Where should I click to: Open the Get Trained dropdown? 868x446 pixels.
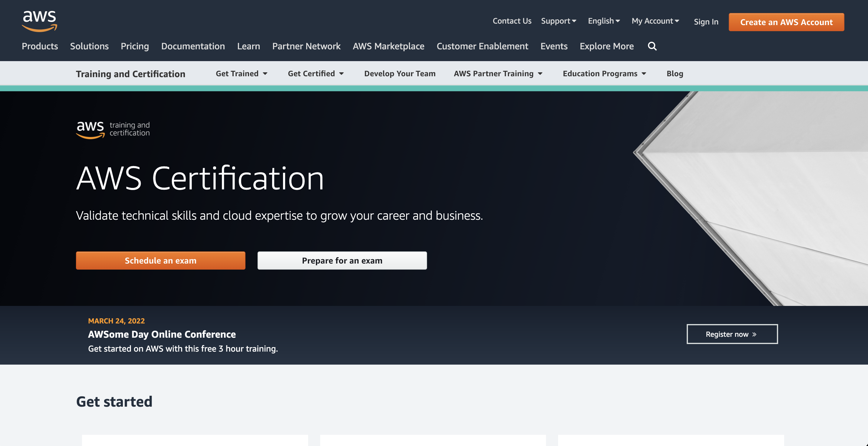[241, 74]
